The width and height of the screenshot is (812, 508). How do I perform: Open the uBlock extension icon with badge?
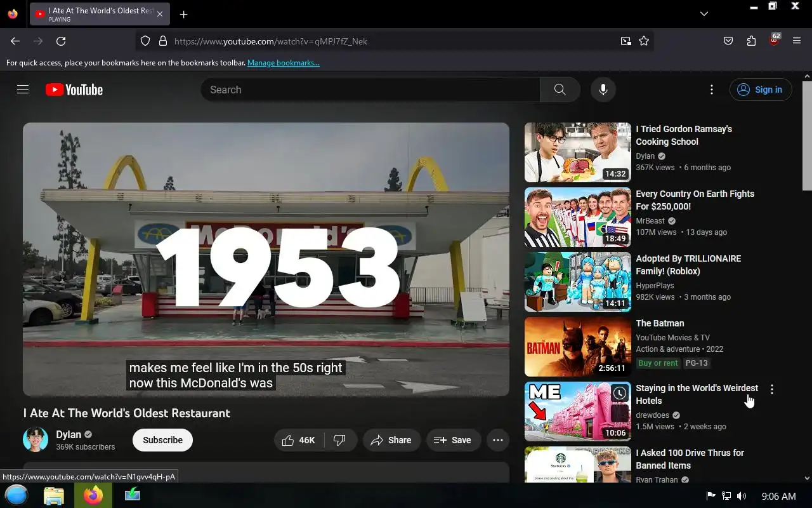774,40
